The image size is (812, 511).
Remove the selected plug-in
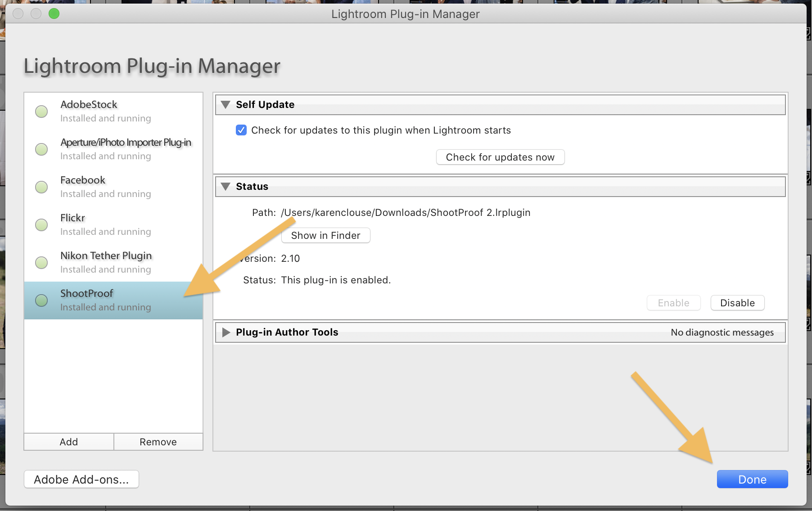(158, 442)
